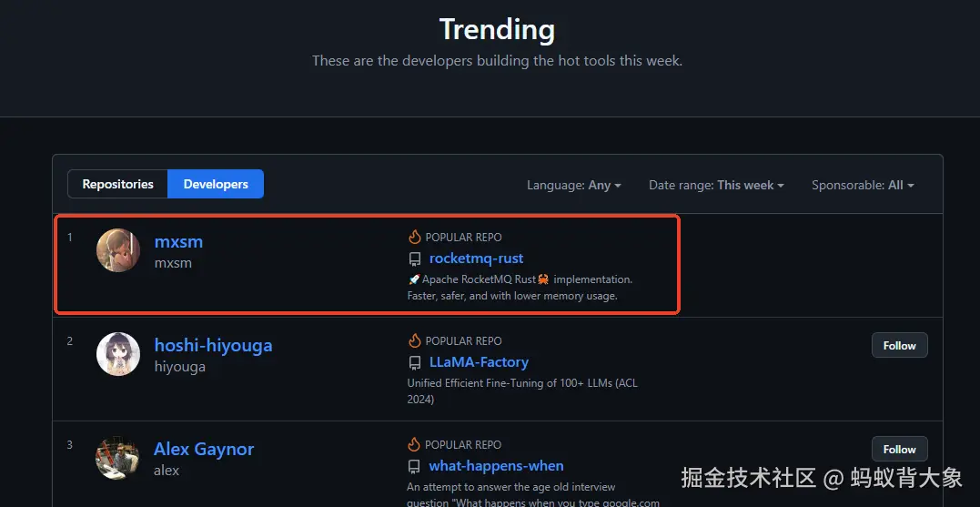This screenshot has height=507, width=980.
Task: Follow hoshi-hiyouga
Action: pos(899,346)
